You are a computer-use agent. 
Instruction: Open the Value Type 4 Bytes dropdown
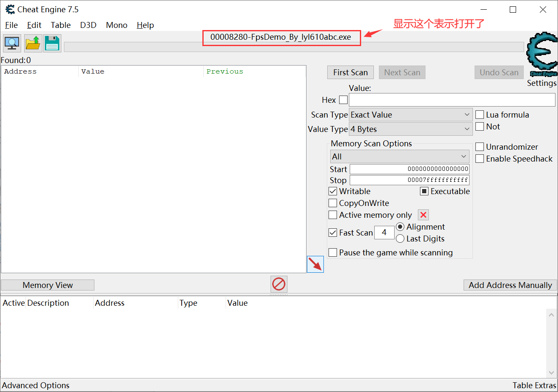click(x=411, y=129)
